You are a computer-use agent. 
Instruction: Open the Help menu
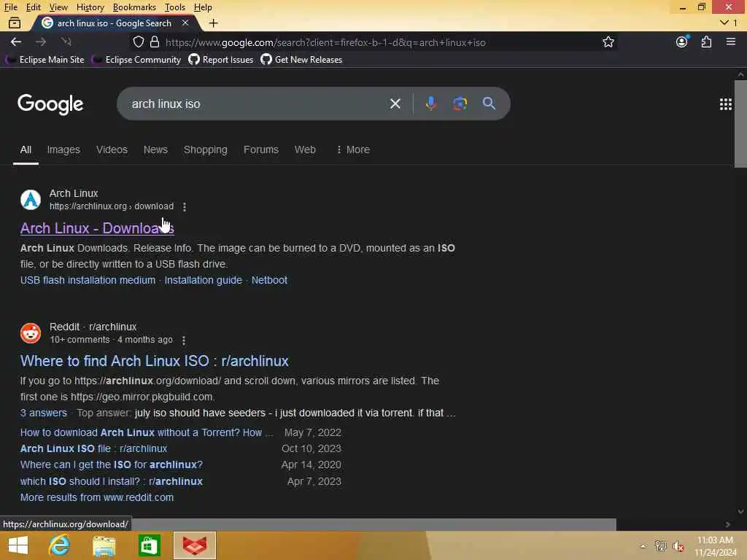coord(203,7)
